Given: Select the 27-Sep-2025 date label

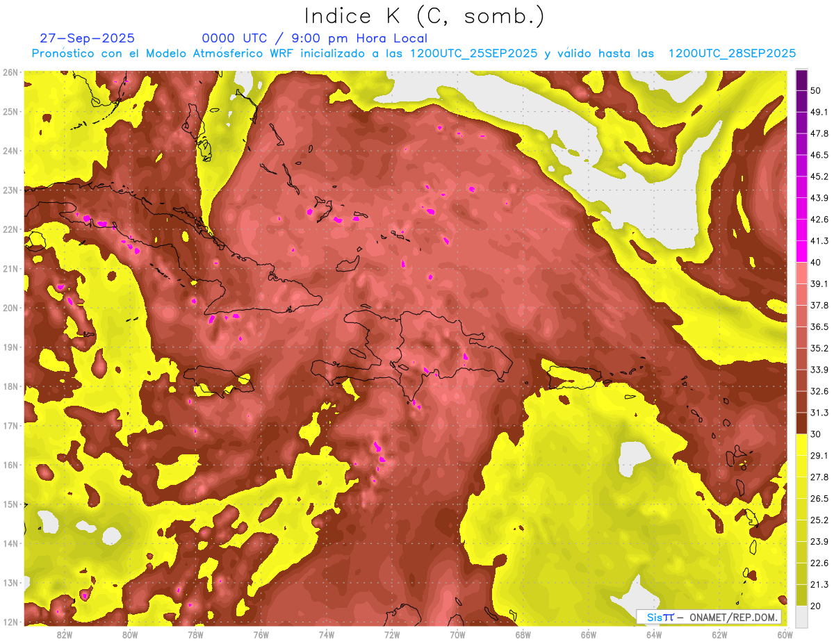Looking at the screenshot, I should [87, 38].
